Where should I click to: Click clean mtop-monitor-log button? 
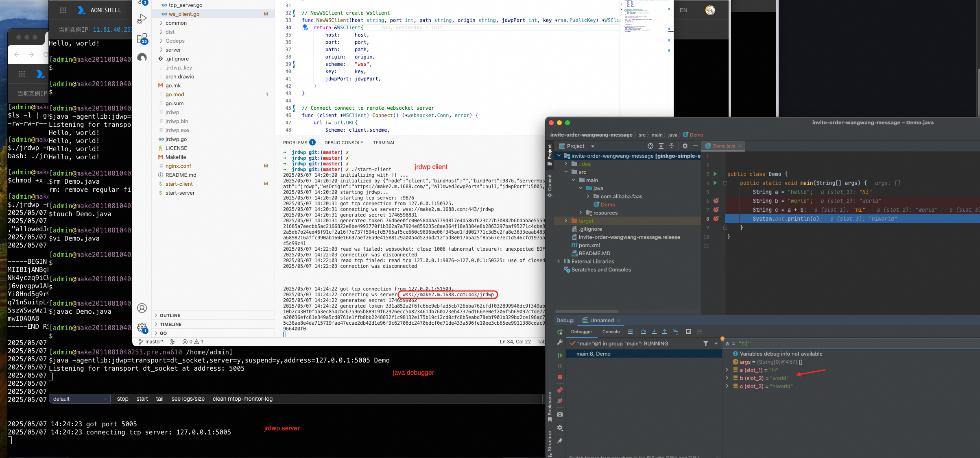[242, 399]
